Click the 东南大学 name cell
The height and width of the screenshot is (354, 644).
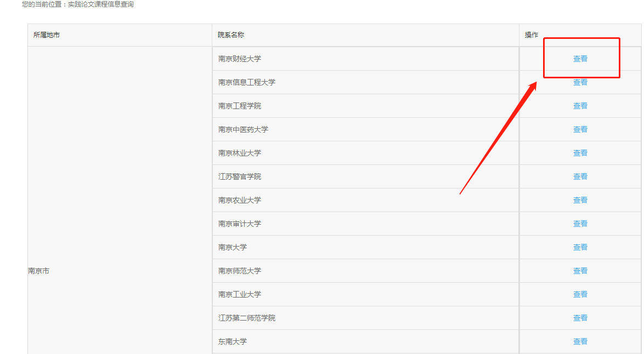click(x=233, y=341)
